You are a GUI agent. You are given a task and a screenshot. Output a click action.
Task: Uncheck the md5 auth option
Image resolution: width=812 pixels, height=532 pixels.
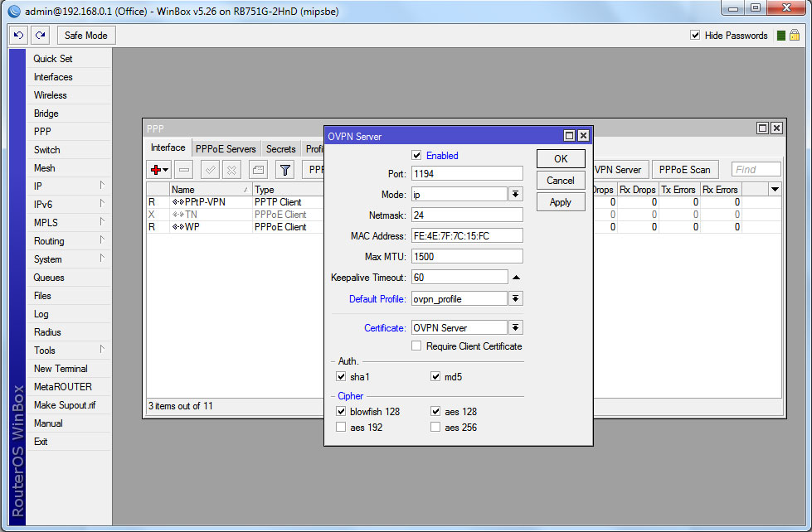(435, 377)
